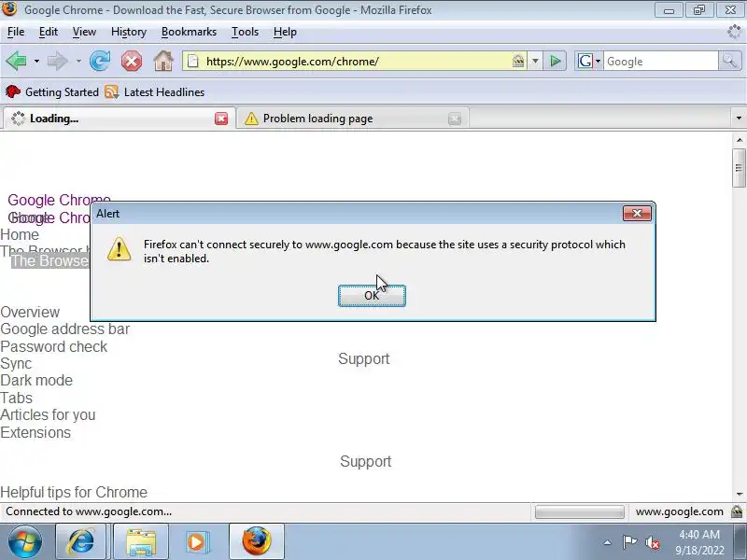The image size is (747, 560).
Task: Click www.google.com in the status bar
Action: tap(680, 511)
